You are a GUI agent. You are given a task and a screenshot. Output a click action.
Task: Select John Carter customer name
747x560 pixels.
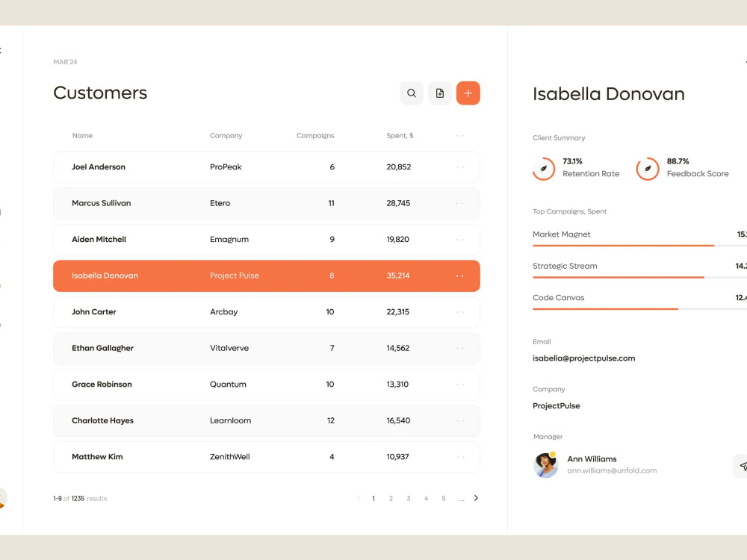(x=94, y=312)
